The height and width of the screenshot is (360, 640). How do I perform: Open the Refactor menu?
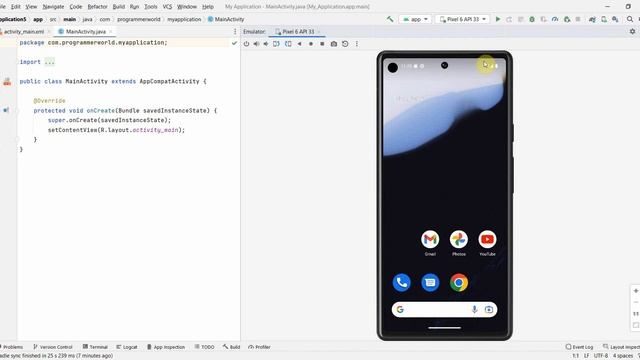[x=97, y=7]
